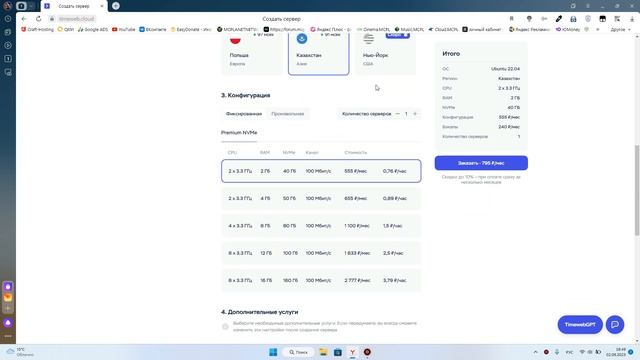640x360 pixels.
Task: Select the Нью-Йорк region card
Action: point(386,54)
